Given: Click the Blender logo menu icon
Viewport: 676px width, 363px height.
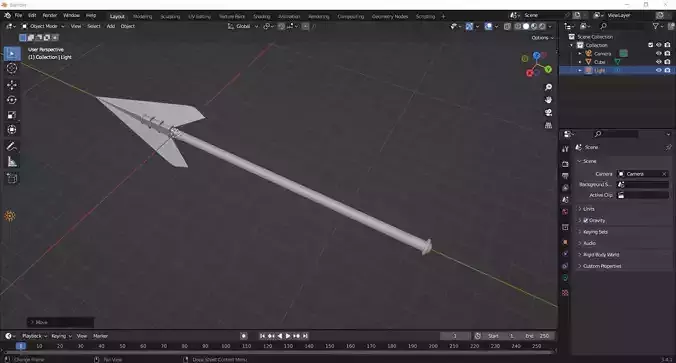Looking at the screenshot, I should tap(7, 16).
